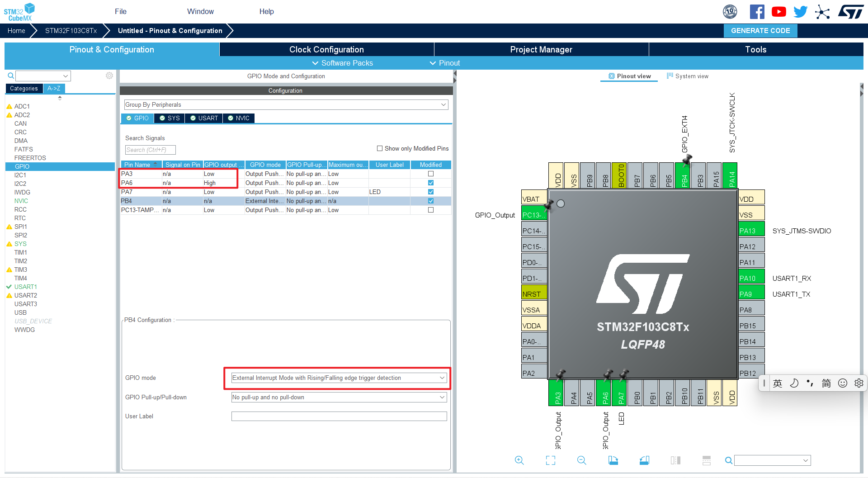This screenshot has height=478, width=868.
Task: Switch to the Clock Configuration tab
Action: tap(326, 49)
